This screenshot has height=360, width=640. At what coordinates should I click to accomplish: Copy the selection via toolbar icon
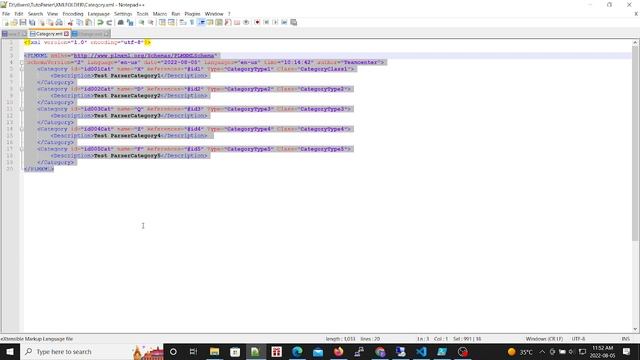click(x=79, y=22)
